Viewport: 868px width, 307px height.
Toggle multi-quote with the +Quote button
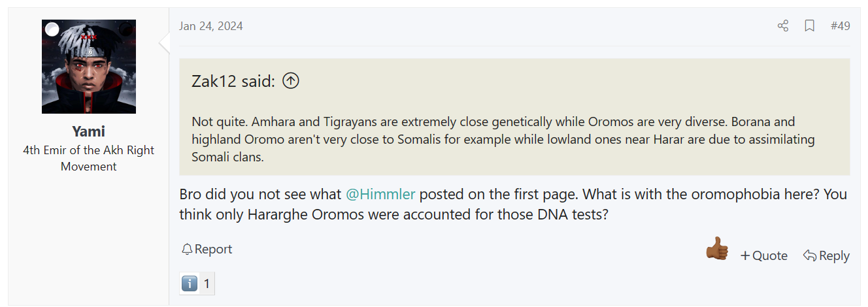pyautogui.click(x=763, y=255)
